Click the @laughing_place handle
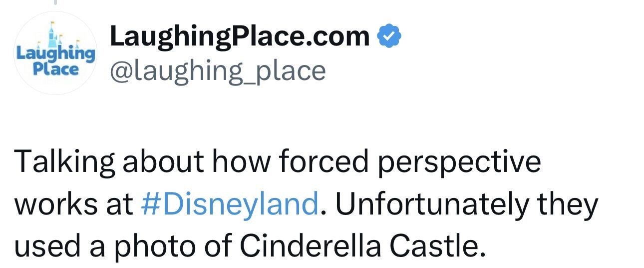Viewport: 644px width, 268px height. (x=218, y=70)
